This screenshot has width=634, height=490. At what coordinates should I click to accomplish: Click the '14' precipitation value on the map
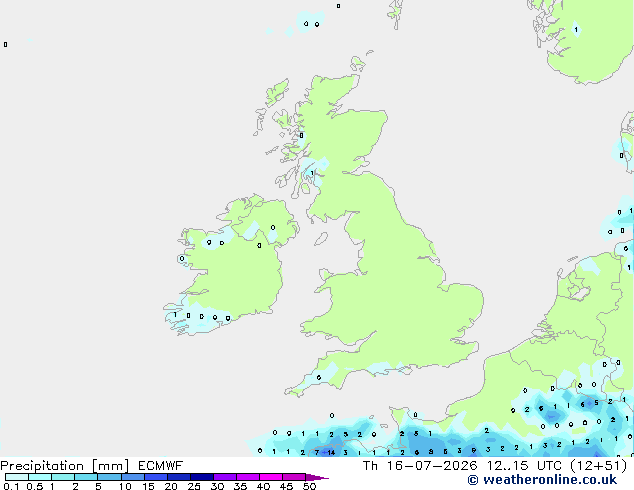[x=331, y=452]
